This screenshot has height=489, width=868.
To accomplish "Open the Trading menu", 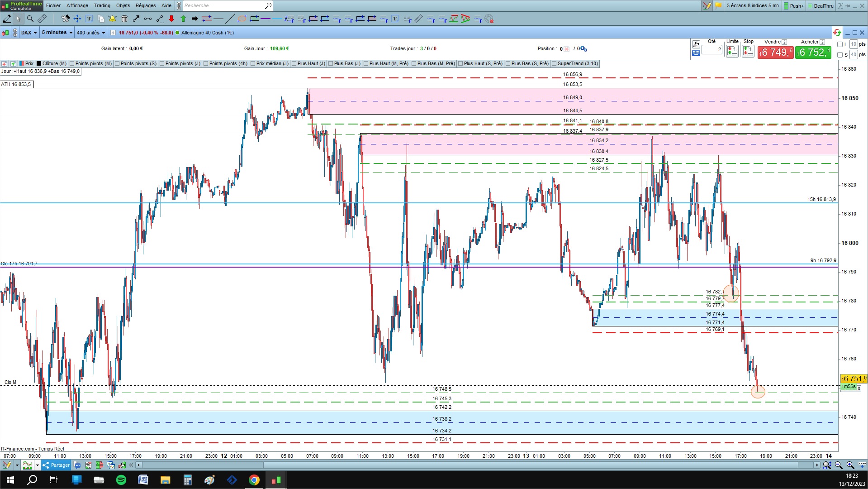I will point(102,5).
